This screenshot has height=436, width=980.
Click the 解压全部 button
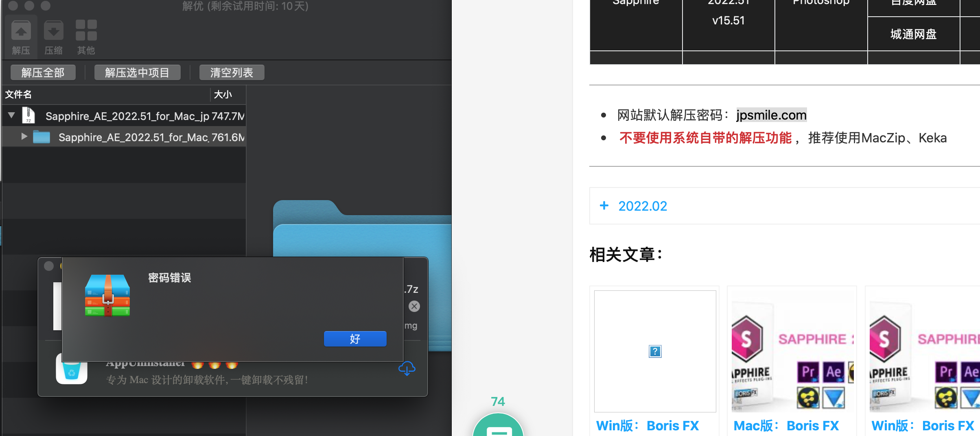click(43, 73)
